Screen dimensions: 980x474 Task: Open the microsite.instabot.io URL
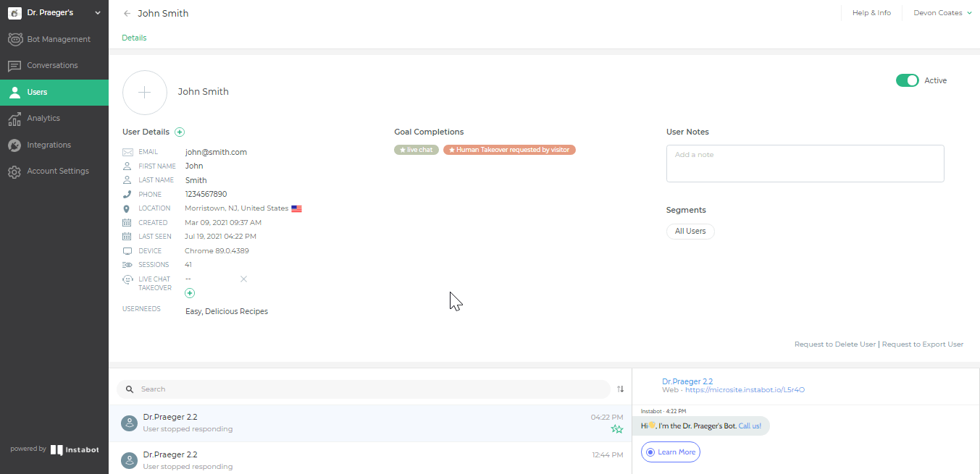click(745, 390)
